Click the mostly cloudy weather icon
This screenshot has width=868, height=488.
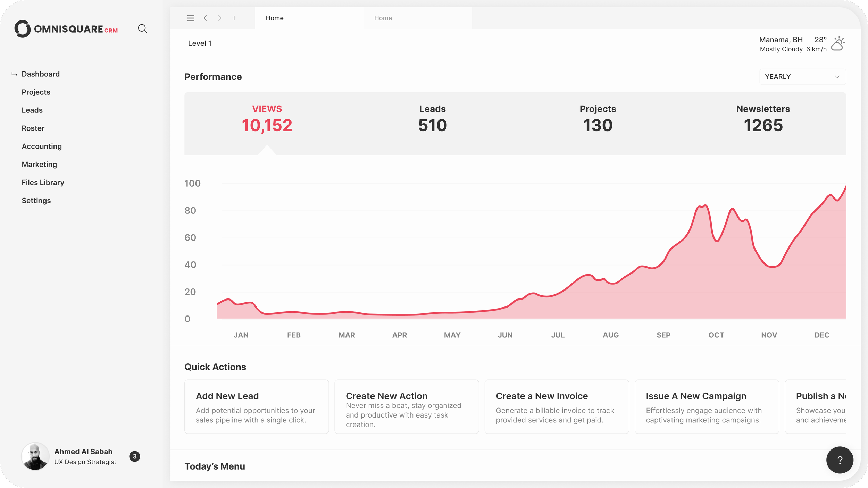coord(838,44)
